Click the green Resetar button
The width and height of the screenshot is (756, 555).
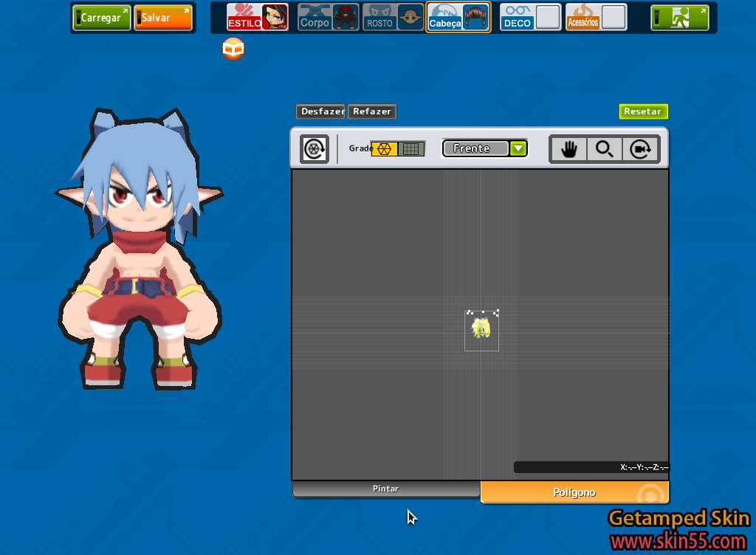point(643,111)
